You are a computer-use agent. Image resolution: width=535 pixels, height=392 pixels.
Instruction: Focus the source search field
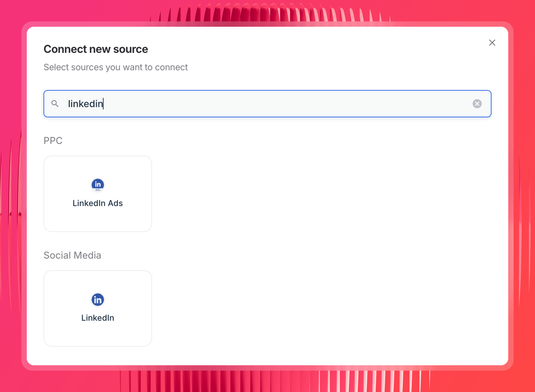tap(267, 104)
